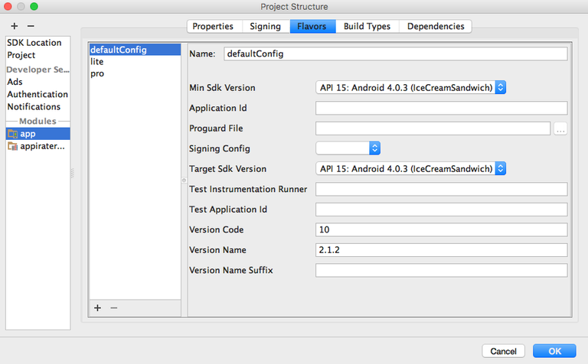588x364 pixels.
Task: Click the Version Code field
Action: pyautogui.click(x=441, y=229)
